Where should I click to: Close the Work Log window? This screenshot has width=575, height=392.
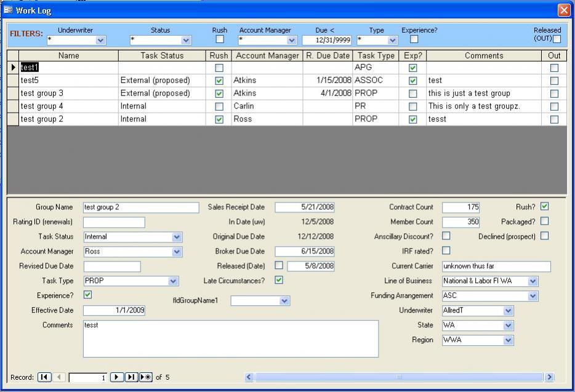(564, 10)
